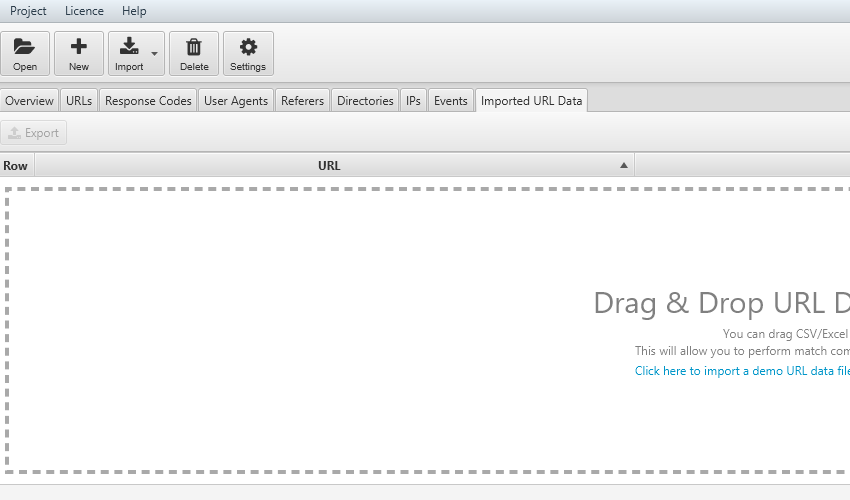Create a new project with the plus icon

tap(79, 47)
